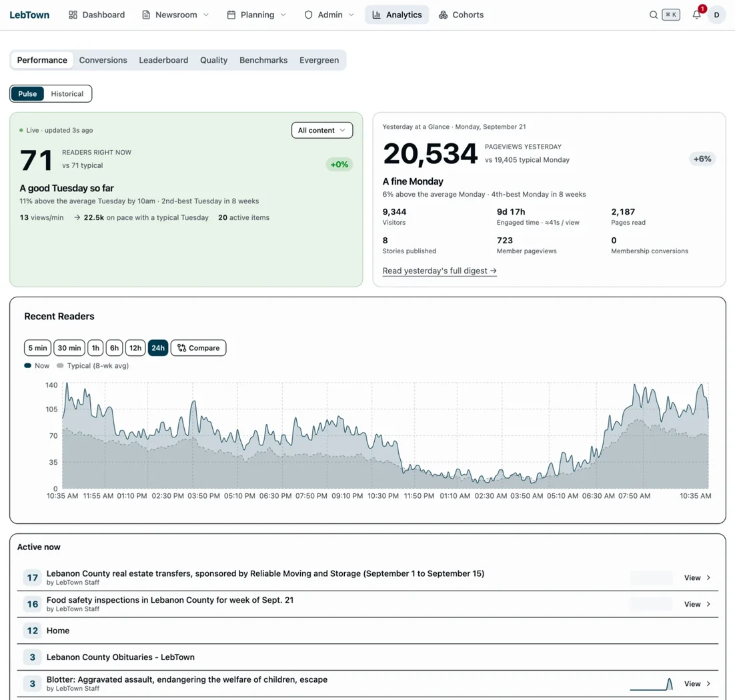The width and height of the screenshot is (735, 700).
Task: Go to the Evergreen tab
Action: 319,61
